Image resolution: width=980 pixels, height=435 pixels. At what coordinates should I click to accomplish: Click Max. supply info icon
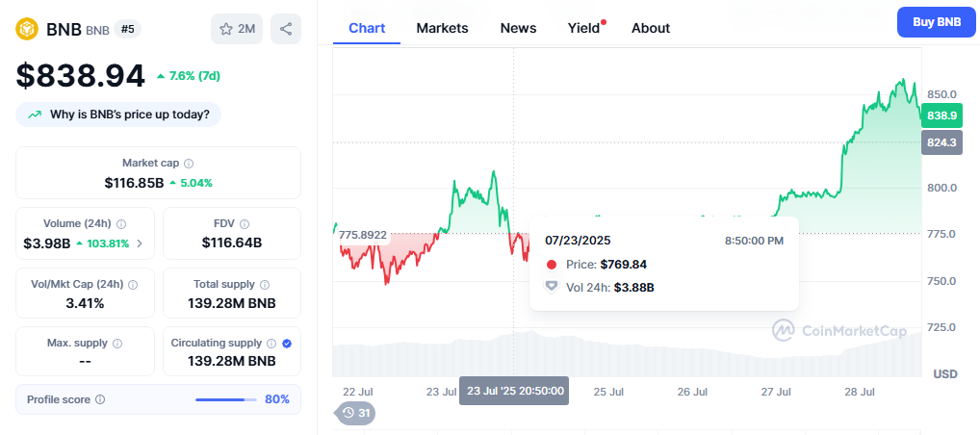tap(118, 344)
